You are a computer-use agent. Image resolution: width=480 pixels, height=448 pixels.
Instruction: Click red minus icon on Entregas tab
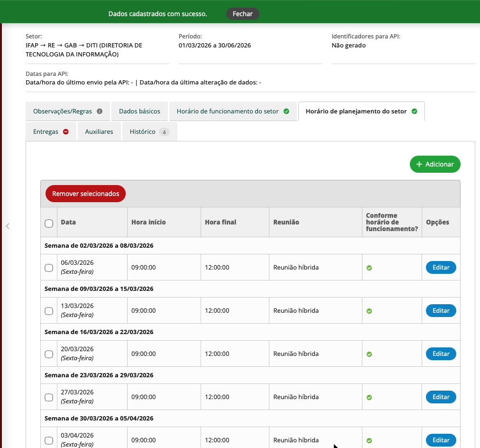pyautogui.click(x=66, y=132)
